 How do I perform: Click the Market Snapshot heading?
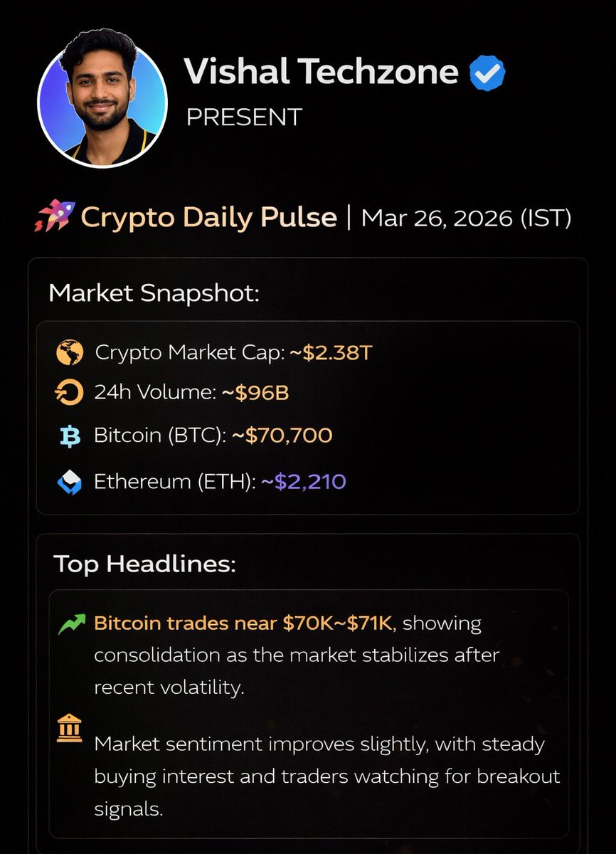coord(154,292)
